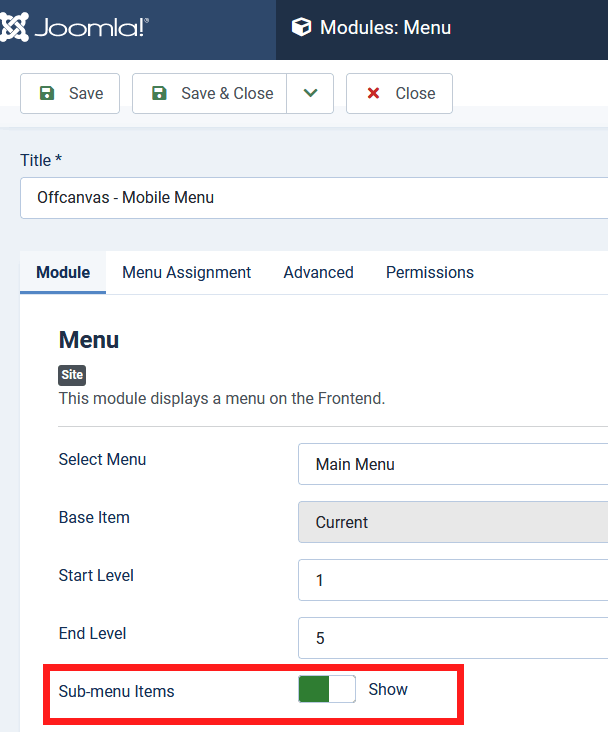The width and height of the screenshot is (608, 732).
Task: Click the red X icon on Close button
Action: click(373, 93)
